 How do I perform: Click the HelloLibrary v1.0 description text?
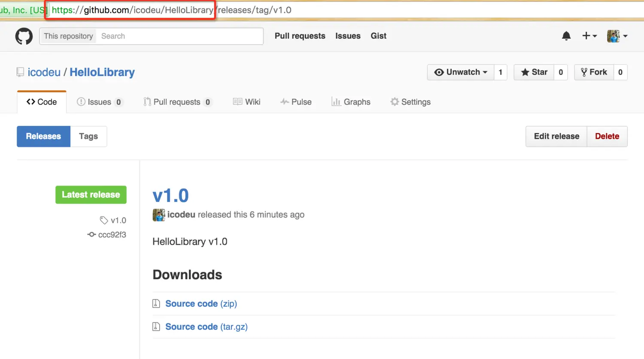190,242
